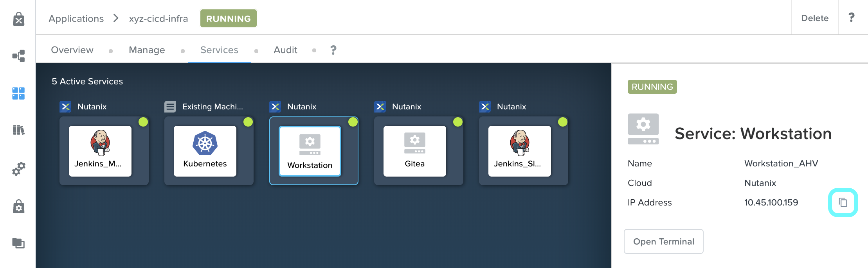This screenshot has width=868, height=268.
Task: Go back to Applications breadcrumb
Action: click(x=76, y=19)
